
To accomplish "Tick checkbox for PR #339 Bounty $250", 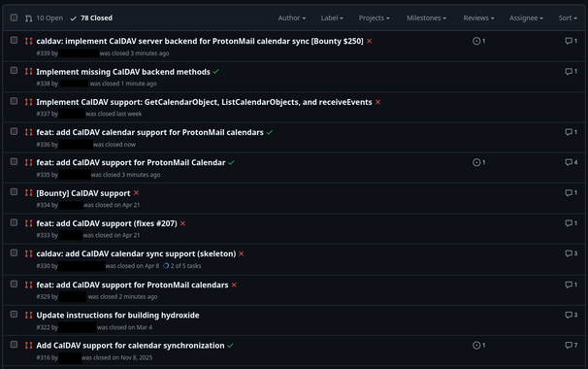I will [x=14, y=40].
